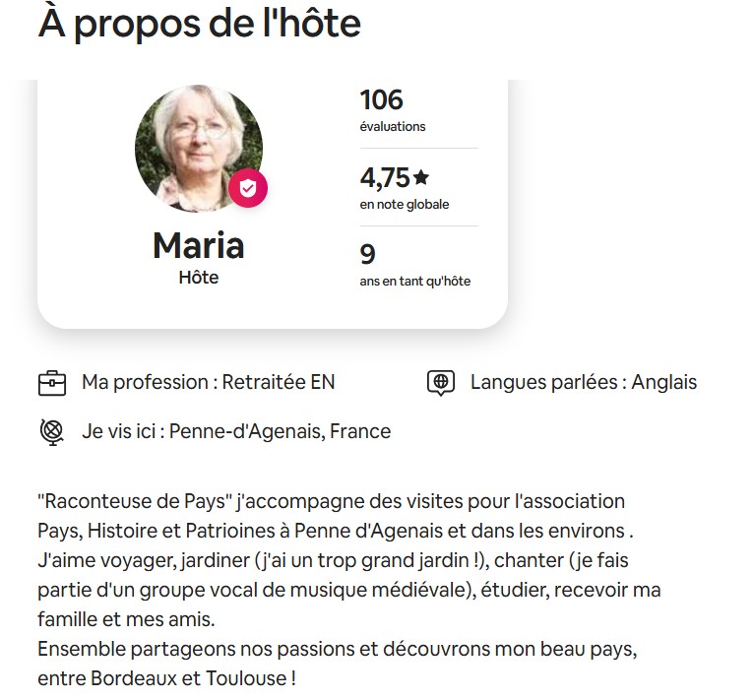This screenshot has width=753, height=700.
Task: Click the Hôte label under Maria
Action: 198,278
